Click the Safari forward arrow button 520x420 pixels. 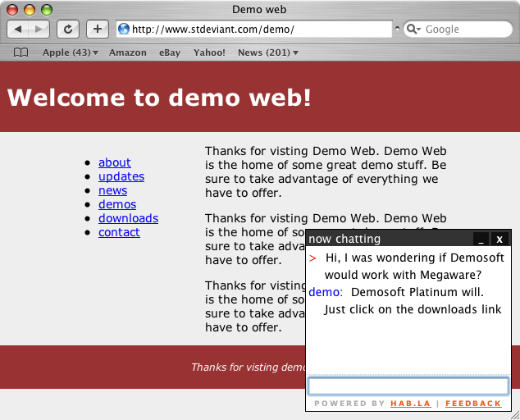(x=39, y=29)
